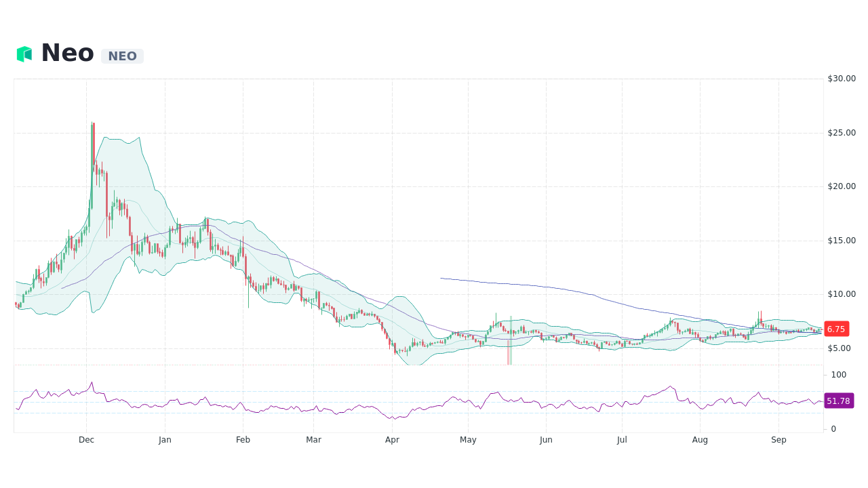Click the purple 51.78 indicator badge
This screenshot has height=488, width=868.
(838, 401)
